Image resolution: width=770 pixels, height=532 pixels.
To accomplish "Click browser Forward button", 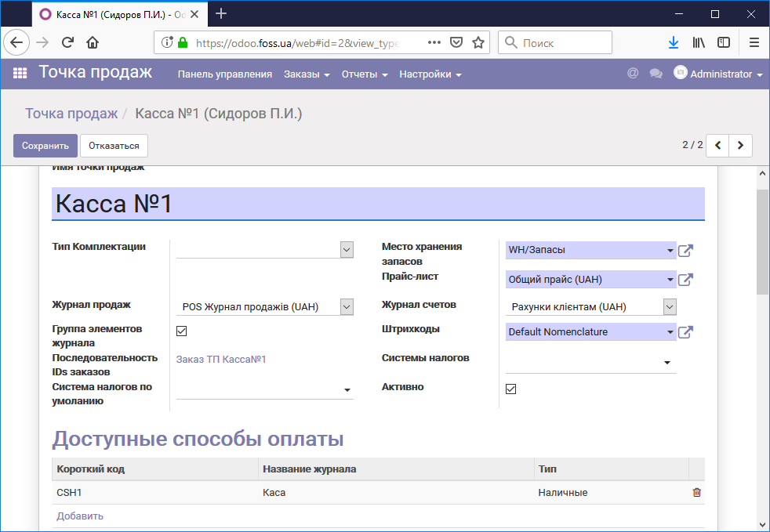I will coord(42,42).
